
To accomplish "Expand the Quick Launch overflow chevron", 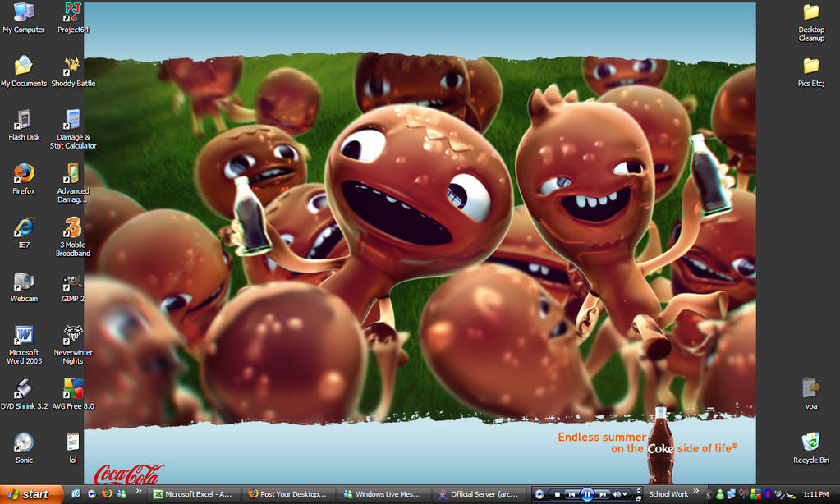I will [x=139, y=491].
